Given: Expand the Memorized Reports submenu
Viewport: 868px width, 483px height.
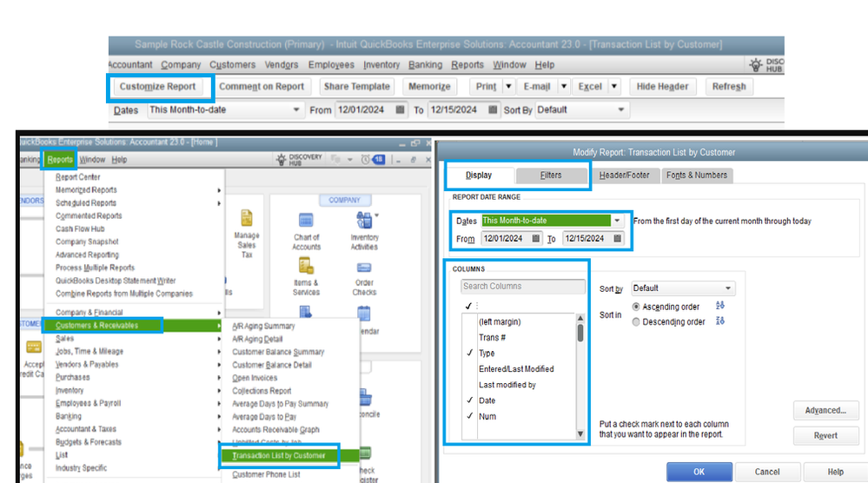Looking at the screenshot, I should [x=219, y=190].
